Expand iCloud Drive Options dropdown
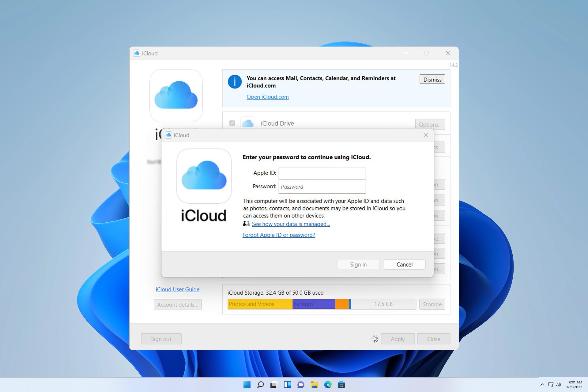 point(430,124)
